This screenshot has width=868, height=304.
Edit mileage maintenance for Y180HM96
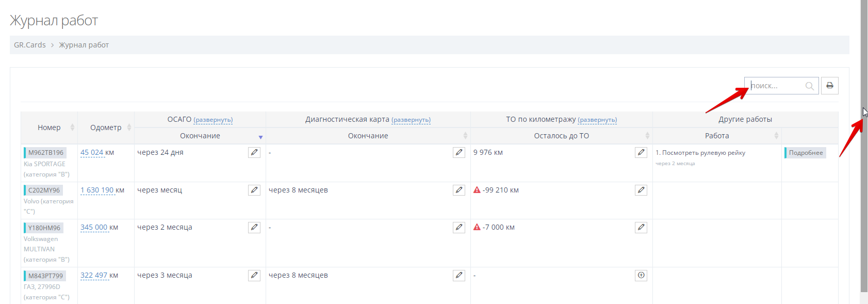[x=641, y=228]
